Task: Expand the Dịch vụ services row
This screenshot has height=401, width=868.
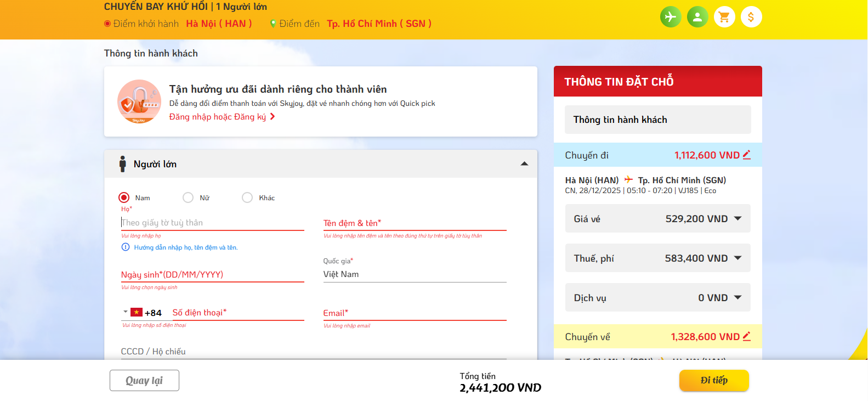Action: (x=737, y=298)
